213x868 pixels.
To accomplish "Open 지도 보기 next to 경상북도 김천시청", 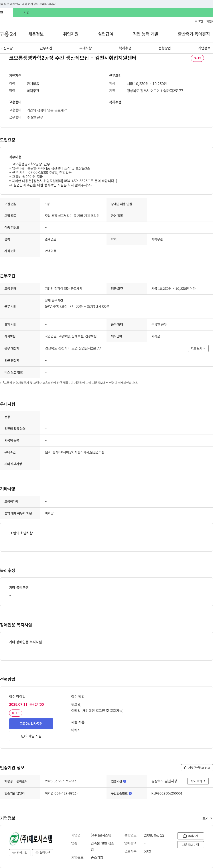I will (x=198, y=781).
